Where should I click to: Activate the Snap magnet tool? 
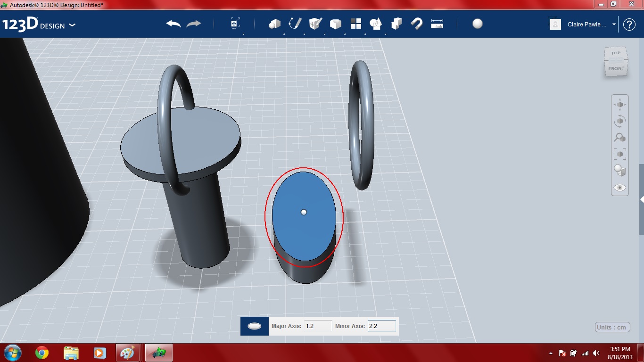(416, 24)
